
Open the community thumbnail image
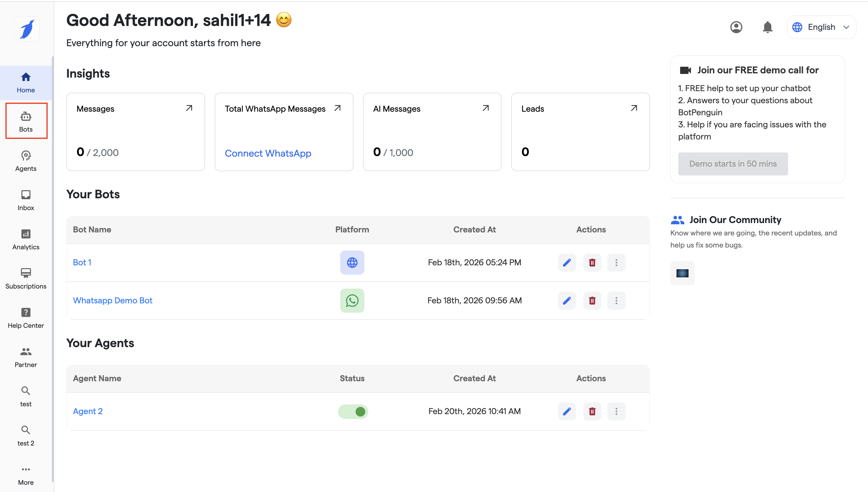[682, 273]
